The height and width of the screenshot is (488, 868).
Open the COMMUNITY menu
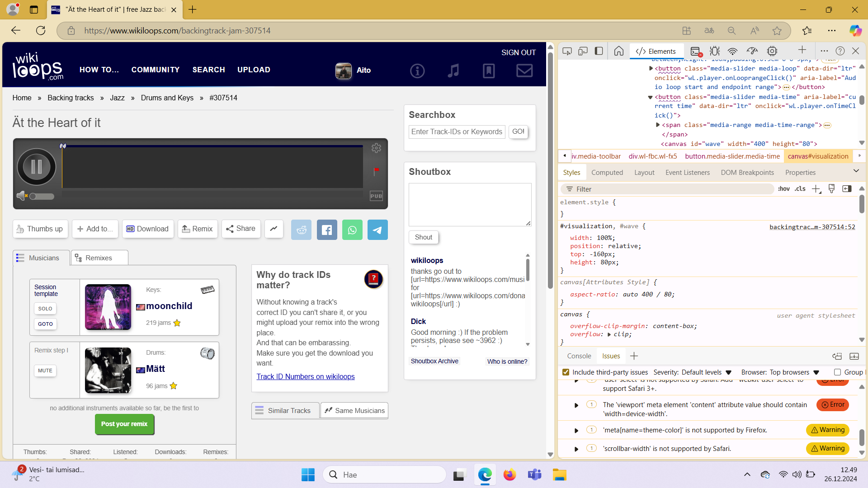156,70
